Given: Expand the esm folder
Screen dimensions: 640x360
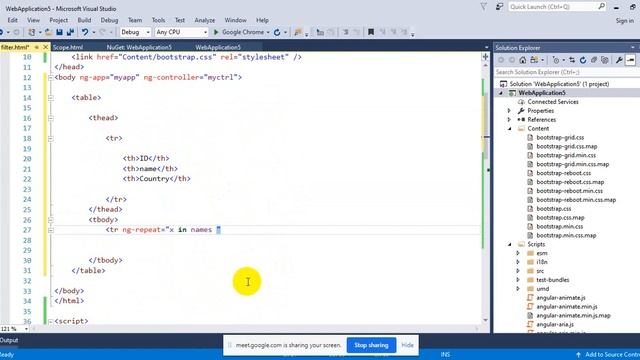Looking at the screenshot, I should [x=518, y=253].
